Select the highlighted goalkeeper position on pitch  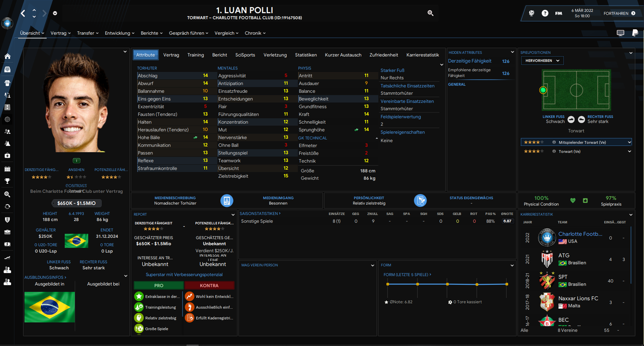point(543,90)
